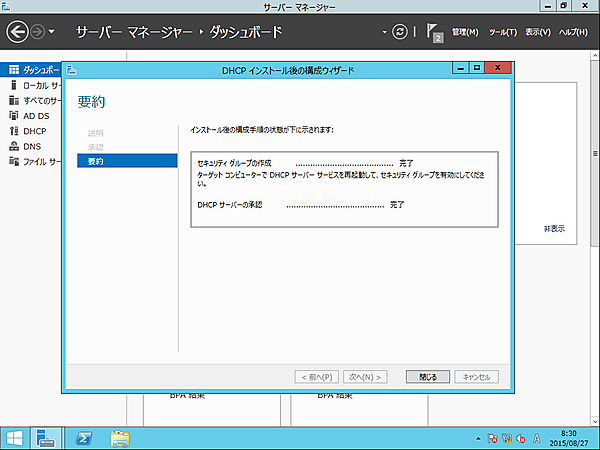Open the notifications flag icon
The height and width of the screenshot is (450, 600).
(435, 33)
